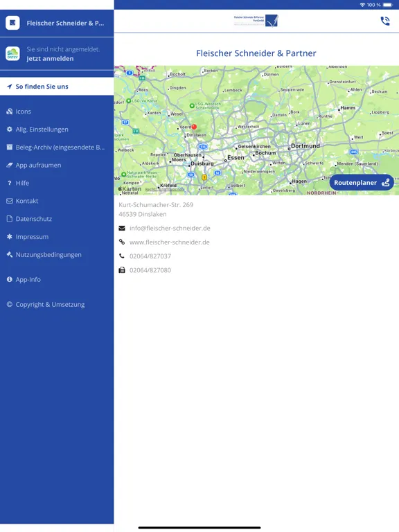Tap the phone call icon in header
The height and width of the screenshot is (532, 399).
(x=384, y=21)
